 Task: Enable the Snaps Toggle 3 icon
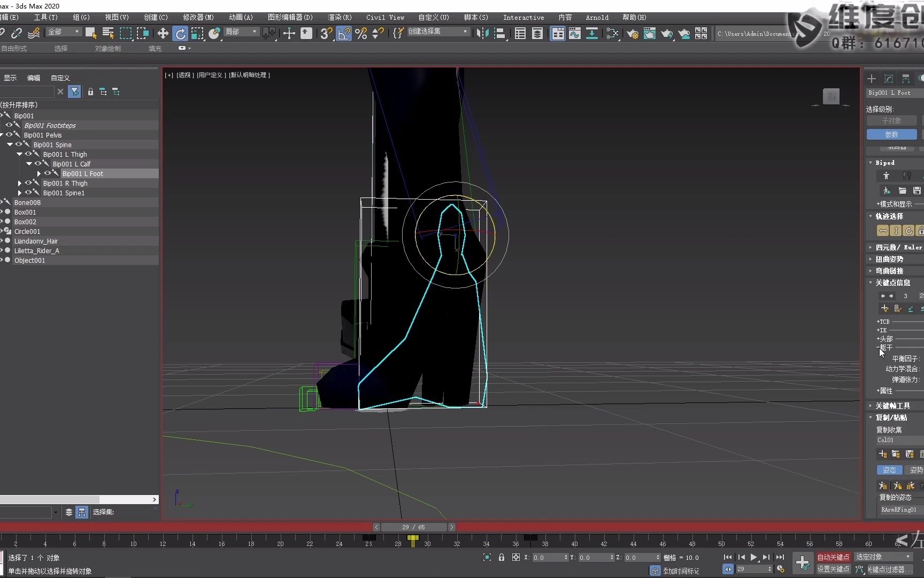click(x=326, y=34)
